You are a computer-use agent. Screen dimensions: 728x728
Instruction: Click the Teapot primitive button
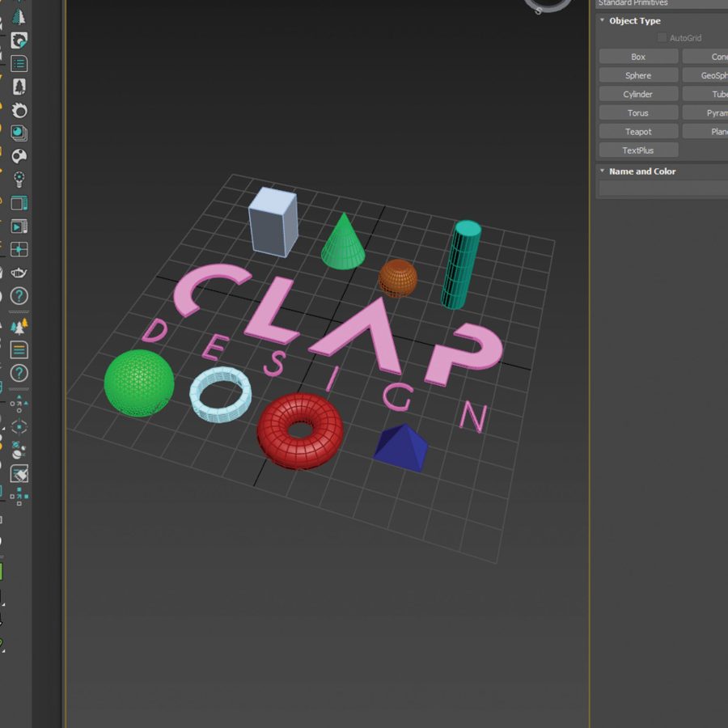[x=638, y=131]
